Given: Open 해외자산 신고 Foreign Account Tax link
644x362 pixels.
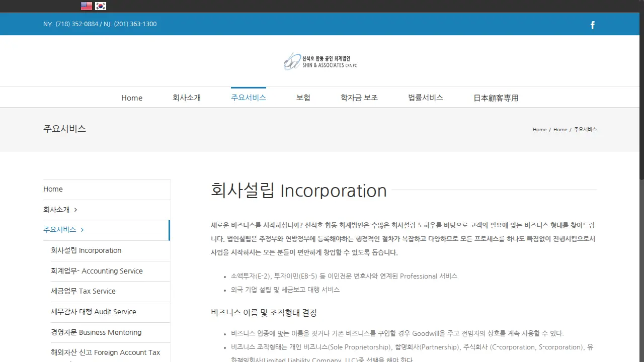Looking at the screenshot, I should click(105, 352).
